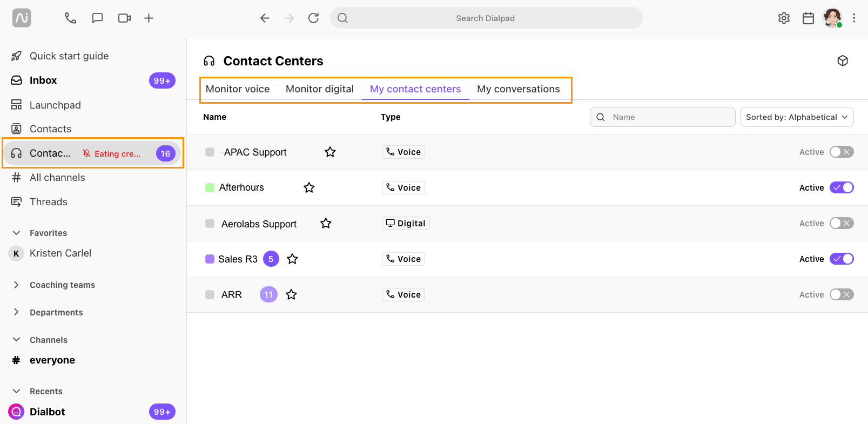Viewport: 868px width, 424px height.
Task: Star the APAC Support contact center
Action: pyautogui.click(x=330, y=152)
